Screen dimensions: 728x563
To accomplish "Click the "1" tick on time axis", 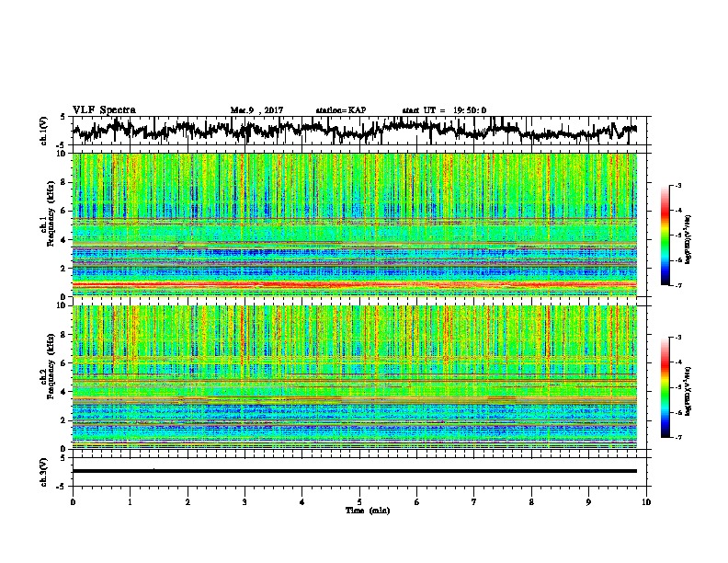I will tap(131, 502).
